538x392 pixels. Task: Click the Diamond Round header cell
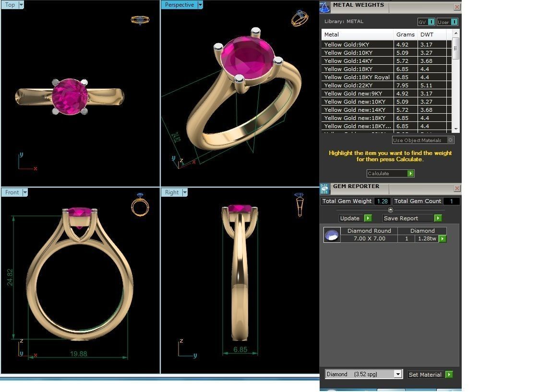pos(369,231)
